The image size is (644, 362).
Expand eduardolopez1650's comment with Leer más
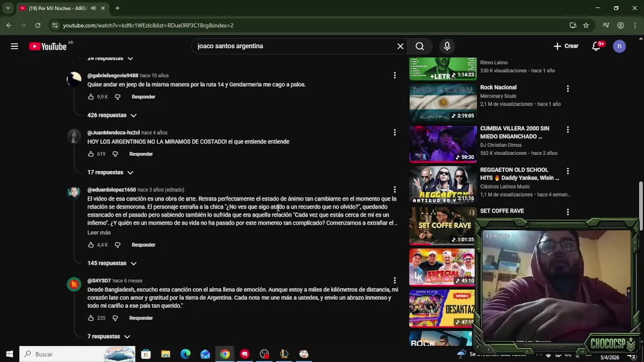99,233
